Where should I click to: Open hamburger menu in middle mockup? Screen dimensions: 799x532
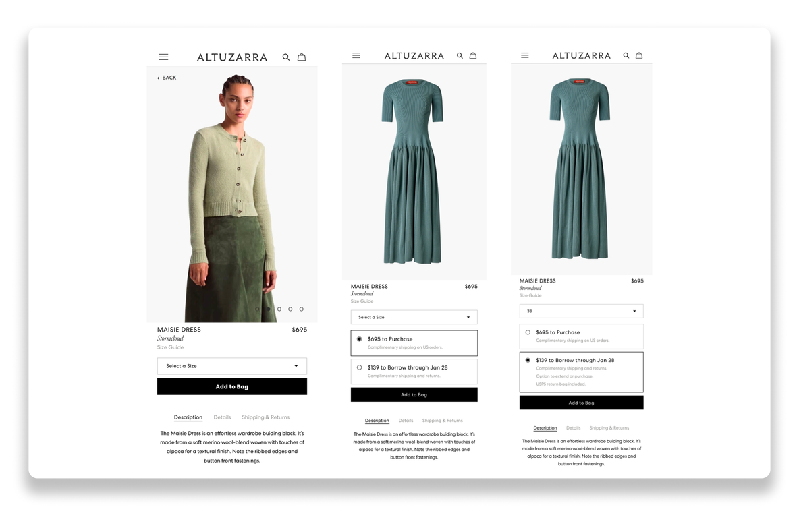tap(356, 55)
